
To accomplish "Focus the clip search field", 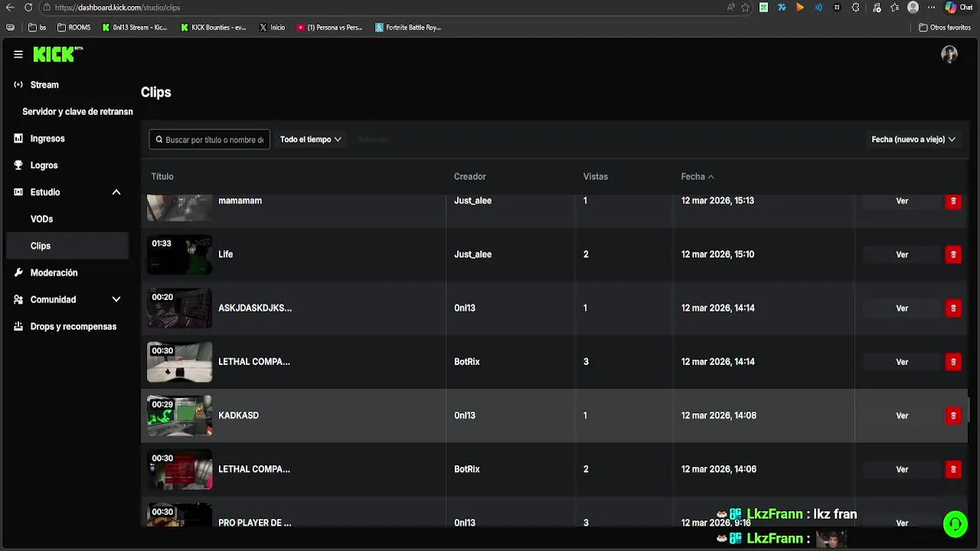I will click(209, 139).
